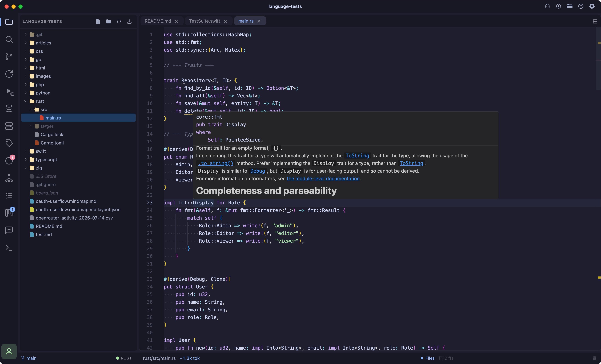Image resolution: width=601 pixels, height=364 pixels.
Task: Open settings gear in title bar
Action: tap(592, 6)
